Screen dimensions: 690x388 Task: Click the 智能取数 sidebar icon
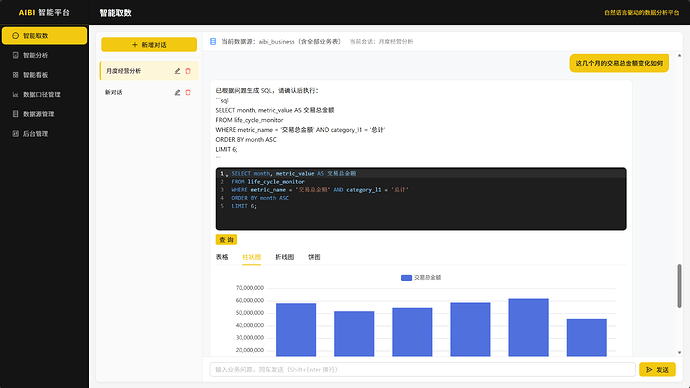[x=15, y=36]
